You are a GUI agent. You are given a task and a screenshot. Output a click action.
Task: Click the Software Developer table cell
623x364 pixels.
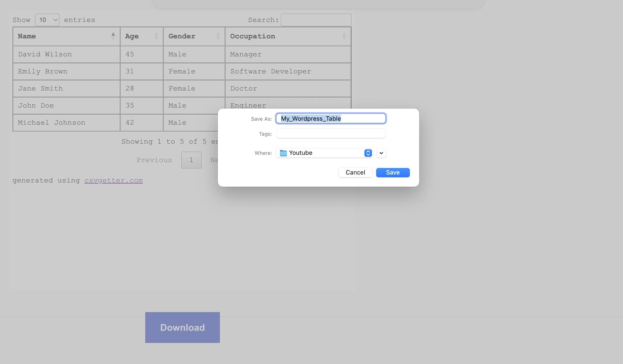click(270, 71)
